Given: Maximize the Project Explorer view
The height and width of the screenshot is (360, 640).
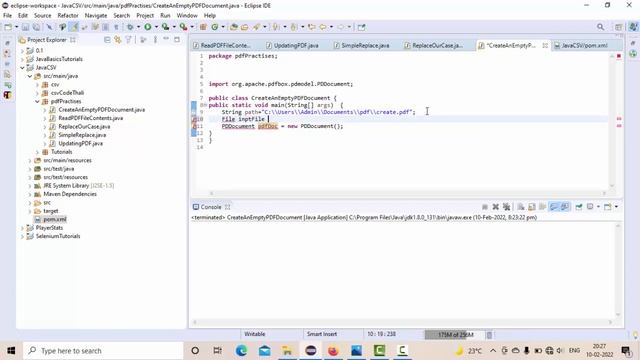Looking at the screenshot, I should click(x=177, y=40).
